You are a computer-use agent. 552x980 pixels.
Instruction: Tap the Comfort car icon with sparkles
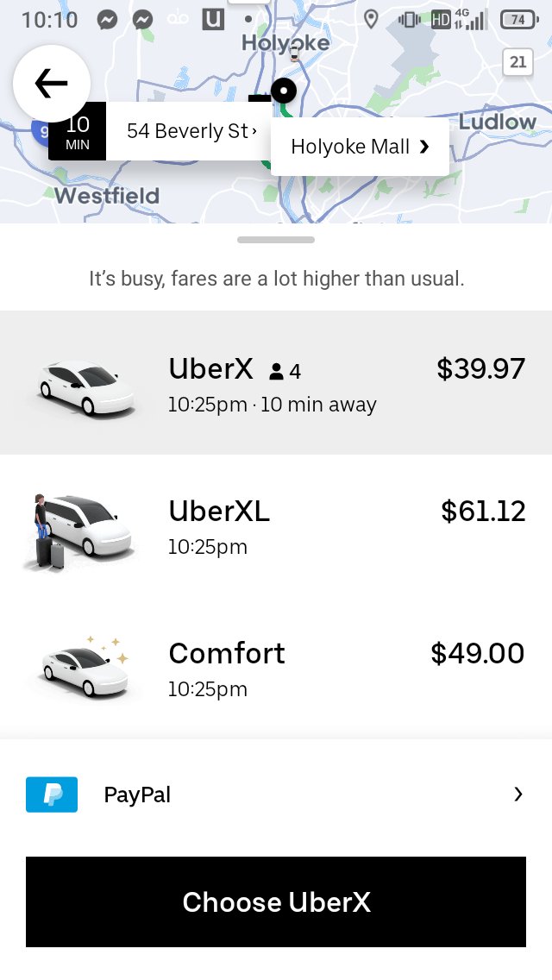85,667
